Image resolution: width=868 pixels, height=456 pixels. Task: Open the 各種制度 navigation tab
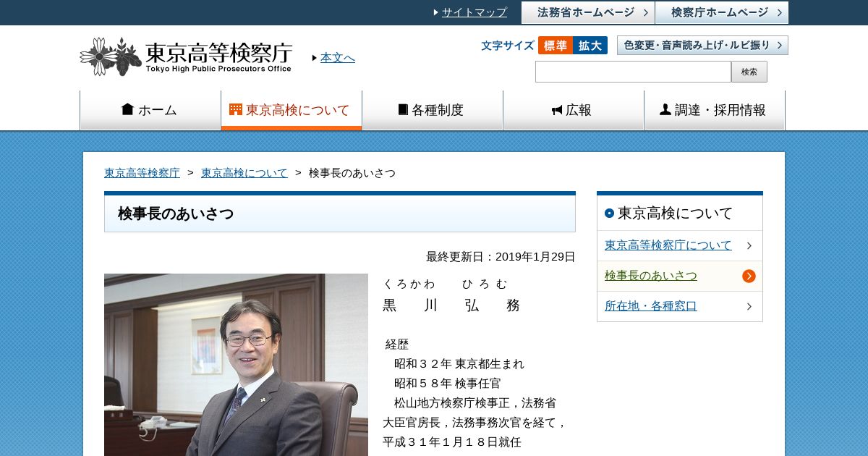coord(433,110)
